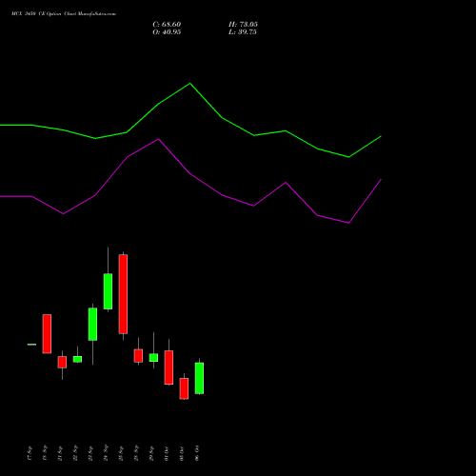Click the "28 Sep" date axis label

click(136, 453)
